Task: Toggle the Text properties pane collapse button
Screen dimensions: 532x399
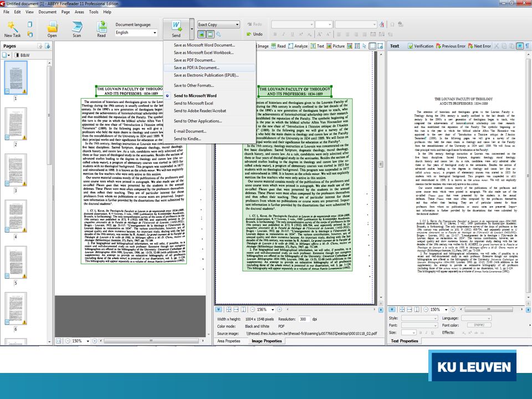Action: 392,309
